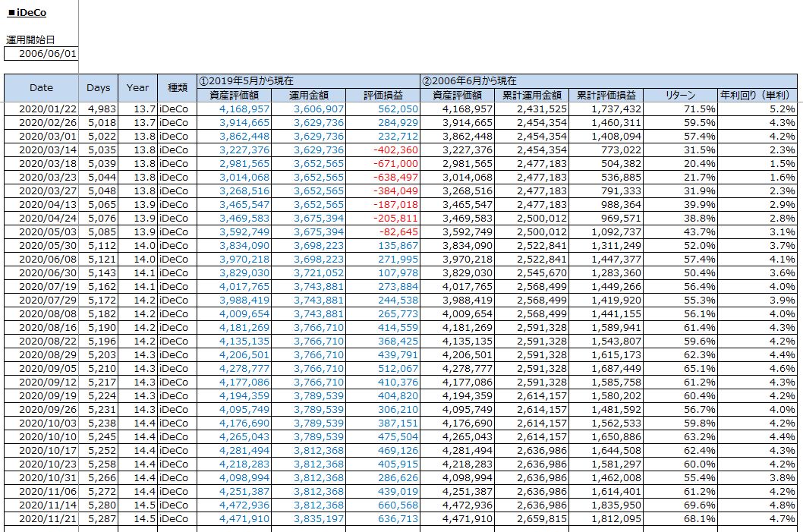Select the start date cell 2006/06/01
The width and height of the screenshot is (803, 532).
click(41, 54)
